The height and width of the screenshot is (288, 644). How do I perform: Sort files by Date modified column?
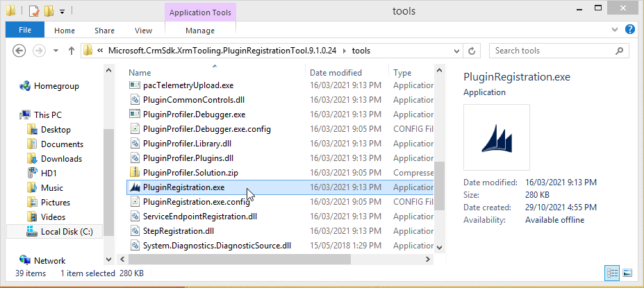click(336, 72)
